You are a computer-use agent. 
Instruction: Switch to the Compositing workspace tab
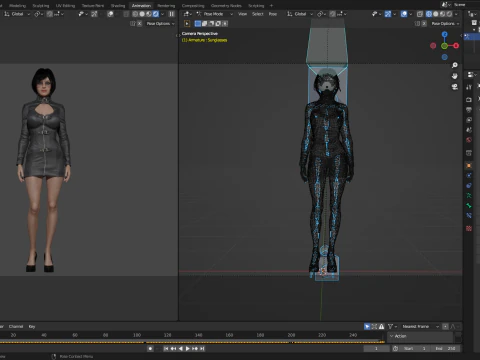pos(193,6)
